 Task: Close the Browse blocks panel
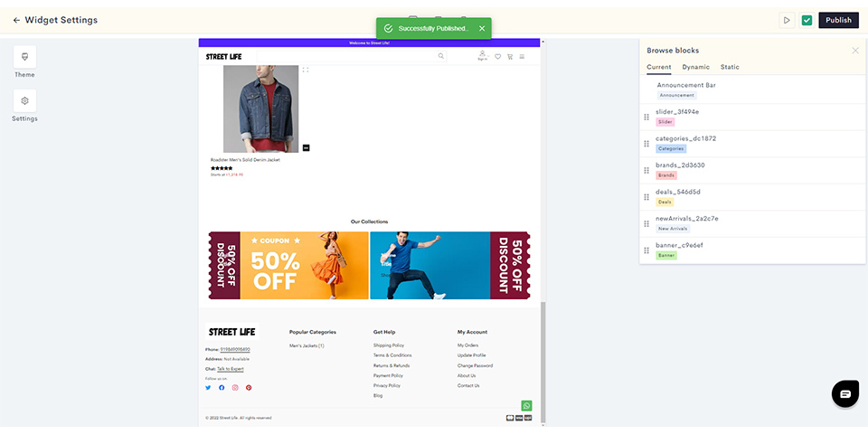(x=855, y=51)
